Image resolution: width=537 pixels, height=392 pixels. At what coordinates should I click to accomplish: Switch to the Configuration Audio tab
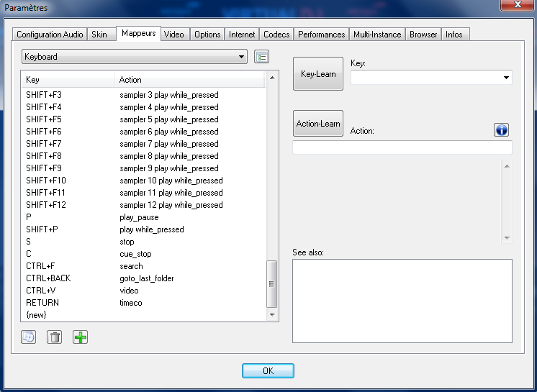tap(50, 35)
